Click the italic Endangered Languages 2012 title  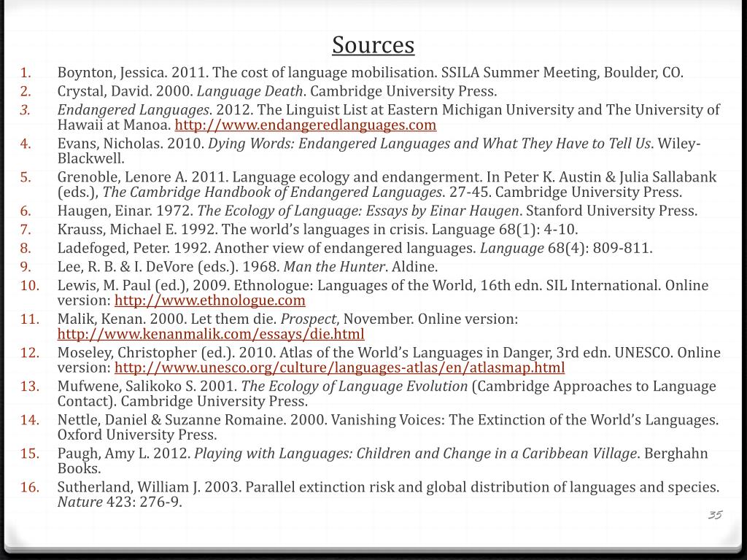[133, 110]
